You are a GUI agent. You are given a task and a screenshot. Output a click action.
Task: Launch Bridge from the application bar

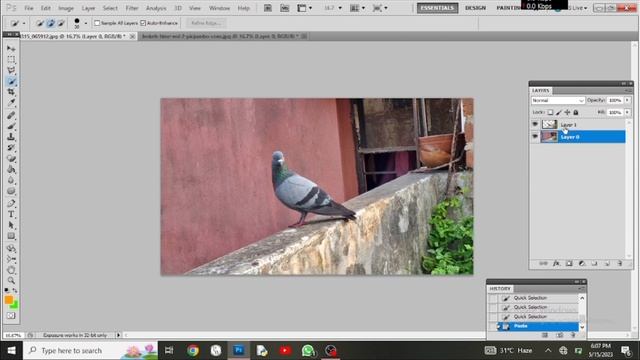(268, 8)
